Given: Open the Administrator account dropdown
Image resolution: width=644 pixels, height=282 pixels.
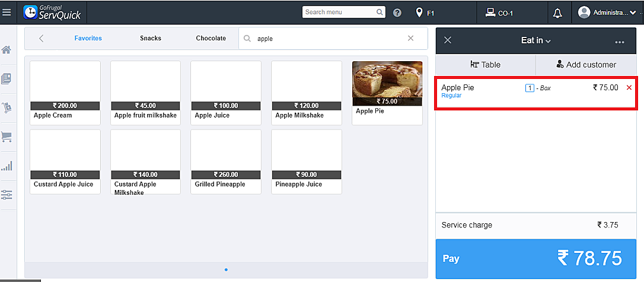Looking at the screenshot, I should 608,12.
